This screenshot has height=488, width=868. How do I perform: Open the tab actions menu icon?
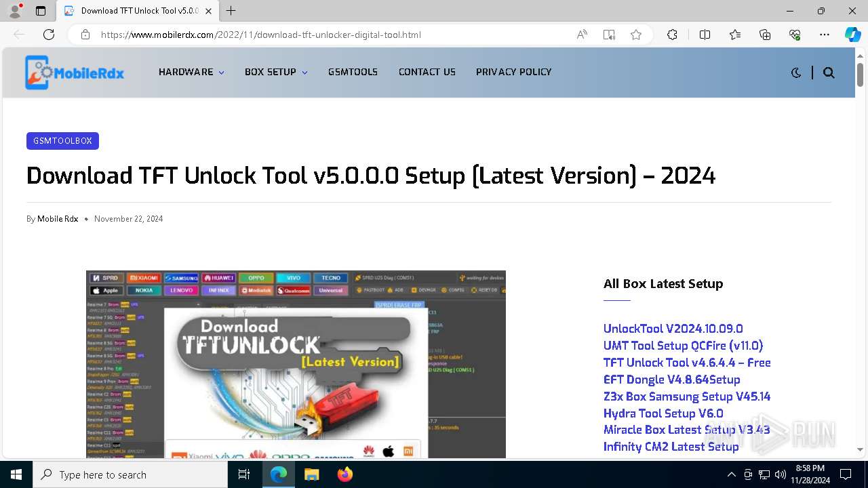(x=41, y=11)
